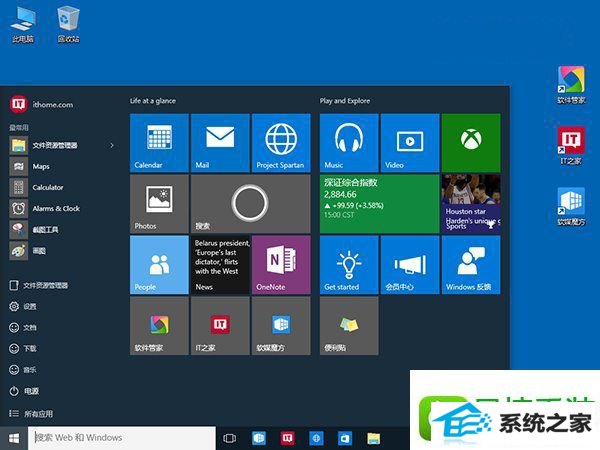Open the Calendar tile
600x450 pixels.
click(x=159, y=143)
